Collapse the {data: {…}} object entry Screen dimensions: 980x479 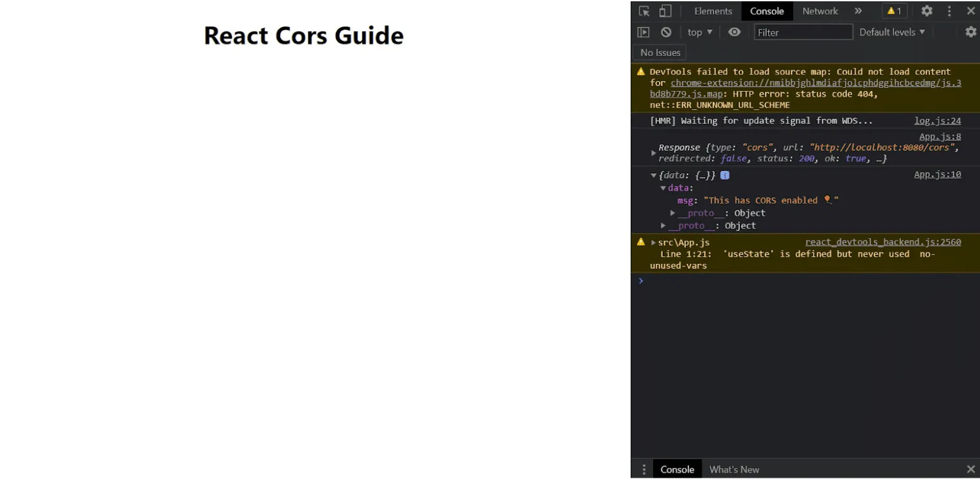pyautogui.click(x=654, y=175)
